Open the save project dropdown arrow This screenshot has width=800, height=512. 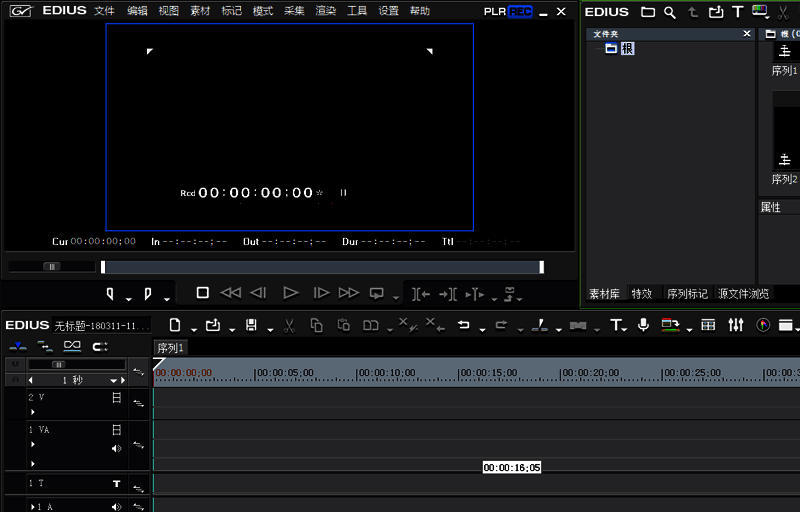point(266,328)
